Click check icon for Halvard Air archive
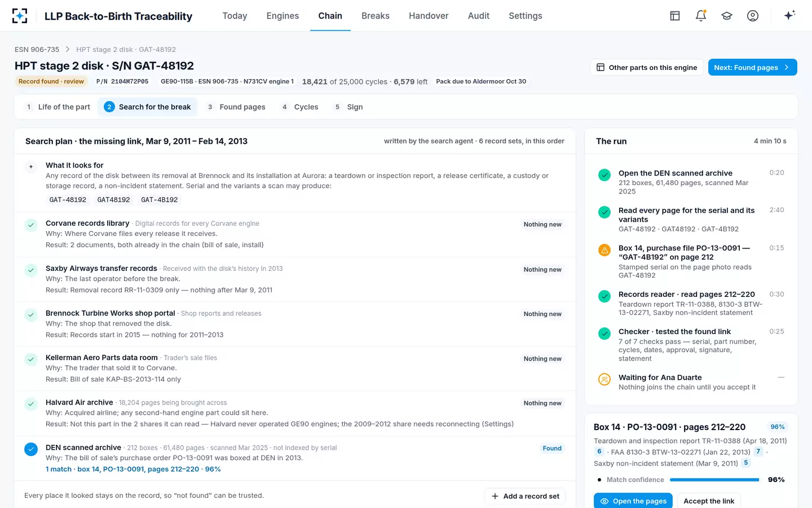This screenshot has width=812, height=508. point(31,404)
